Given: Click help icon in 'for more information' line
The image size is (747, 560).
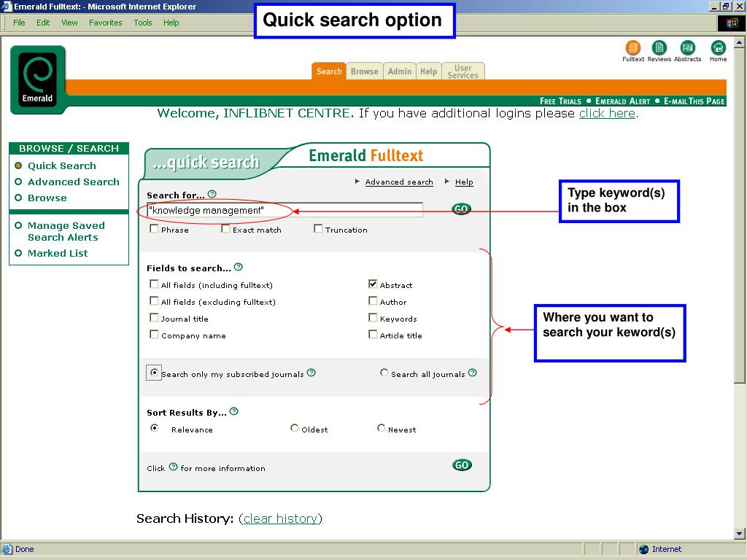Looking at the screenshot, I should tap(174, 467).
